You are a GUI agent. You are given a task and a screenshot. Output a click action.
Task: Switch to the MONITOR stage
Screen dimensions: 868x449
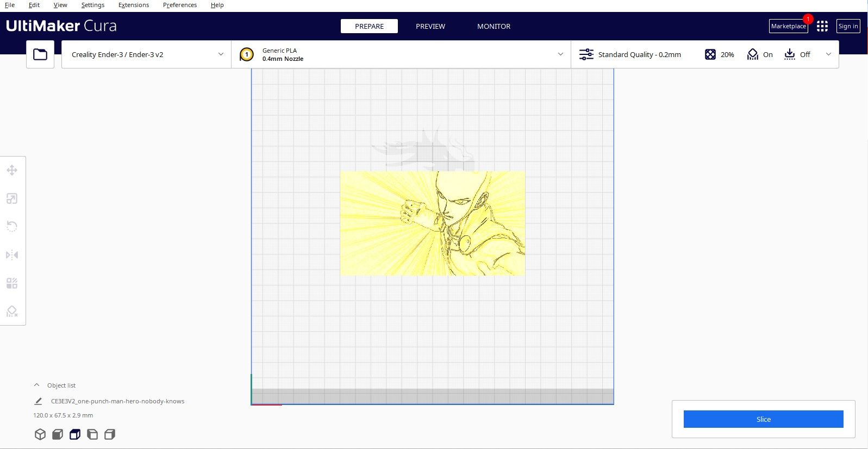pos(494,26)
